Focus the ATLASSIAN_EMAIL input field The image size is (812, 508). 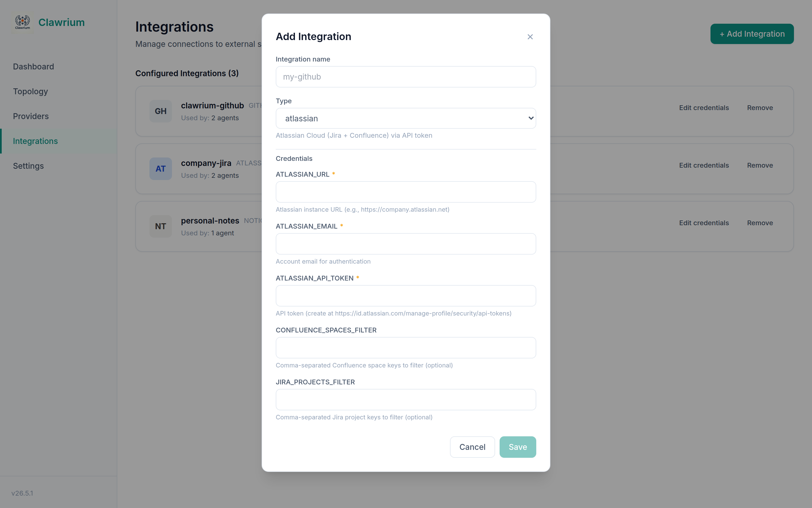[406, 244]
